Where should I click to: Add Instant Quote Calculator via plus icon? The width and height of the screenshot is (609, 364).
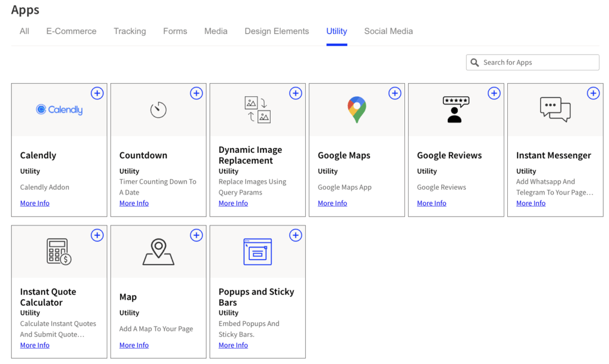tap(97, 236)
